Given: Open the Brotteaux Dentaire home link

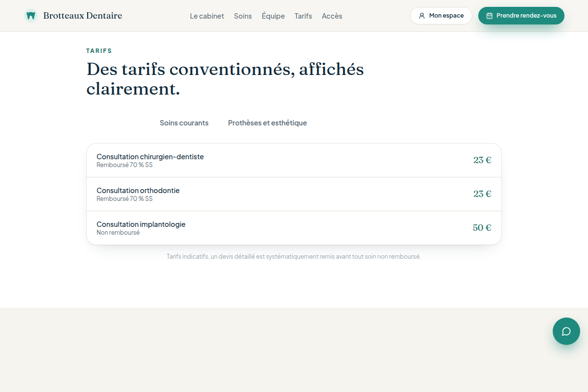Looking at the screenshot, I should click(x=73, y=16).
